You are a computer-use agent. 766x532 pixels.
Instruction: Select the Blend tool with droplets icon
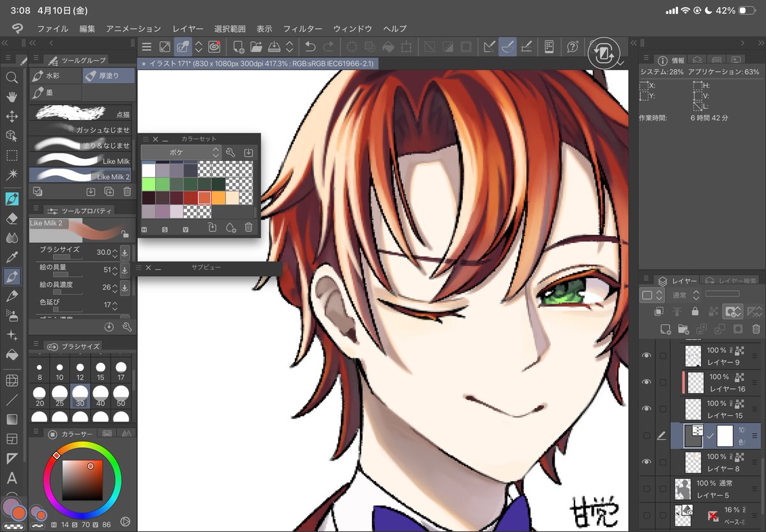pos(11,238)
